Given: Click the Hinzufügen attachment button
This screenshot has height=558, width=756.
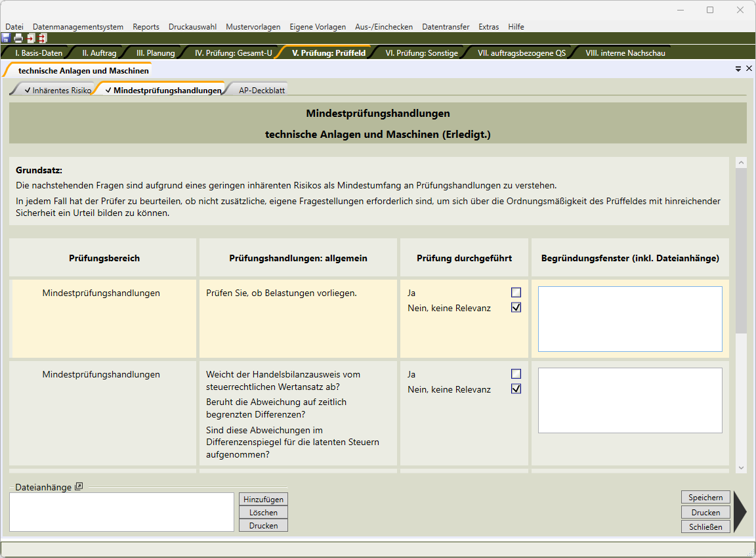Looking at the screenshot, I should click(263, 500).
